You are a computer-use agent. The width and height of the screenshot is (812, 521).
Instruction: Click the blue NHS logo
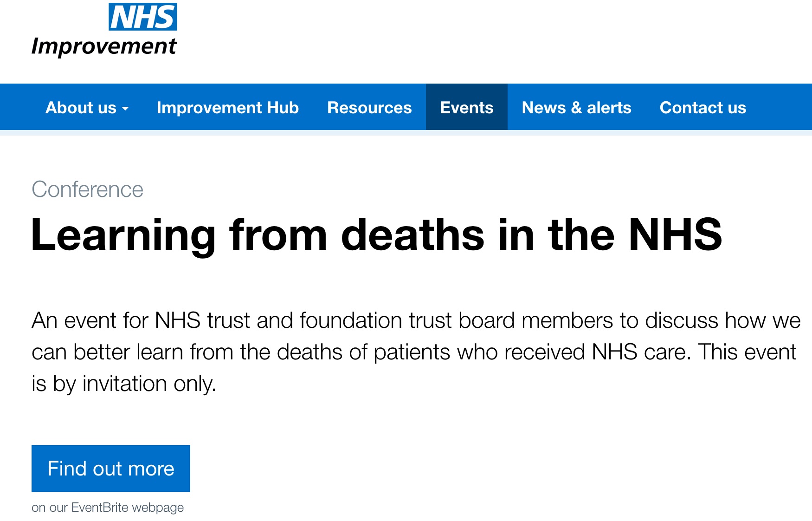(x=142, y=17)
